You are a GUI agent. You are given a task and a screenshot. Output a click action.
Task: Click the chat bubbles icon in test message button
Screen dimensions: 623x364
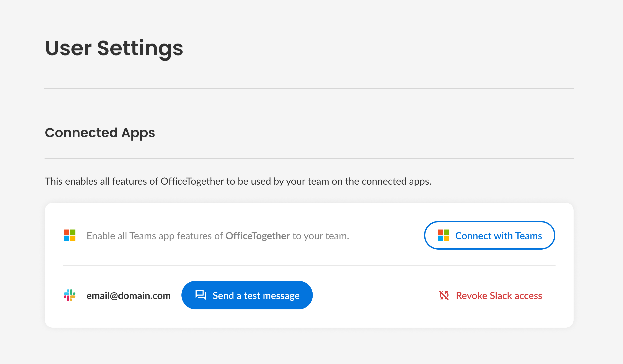tap(201, 295)
